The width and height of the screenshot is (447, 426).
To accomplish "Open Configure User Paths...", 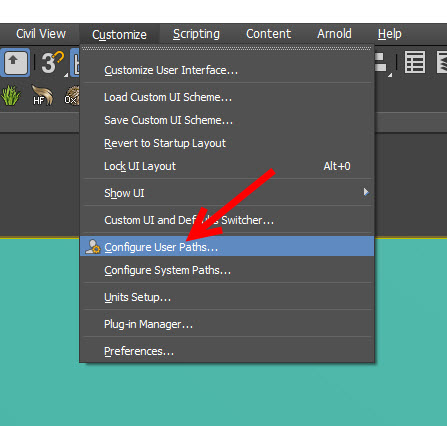I will click(227, 247).
